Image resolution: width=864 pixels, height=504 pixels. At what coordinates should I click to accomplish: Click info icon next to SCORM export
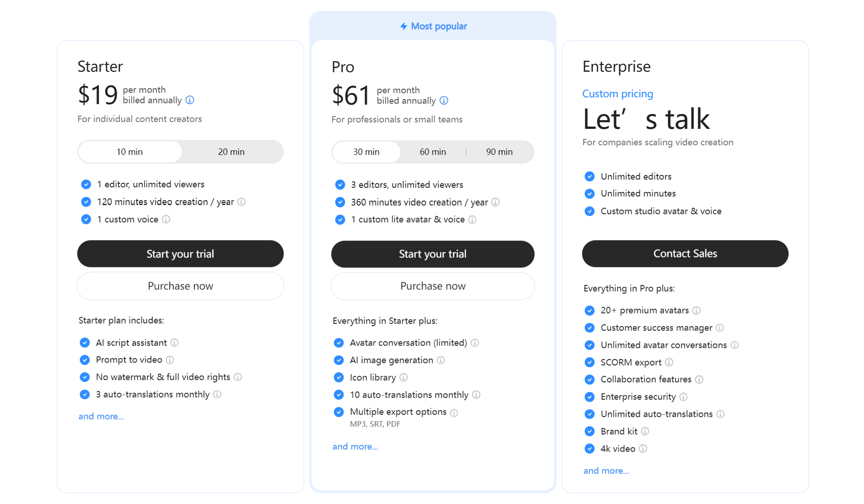click(669, 362)
